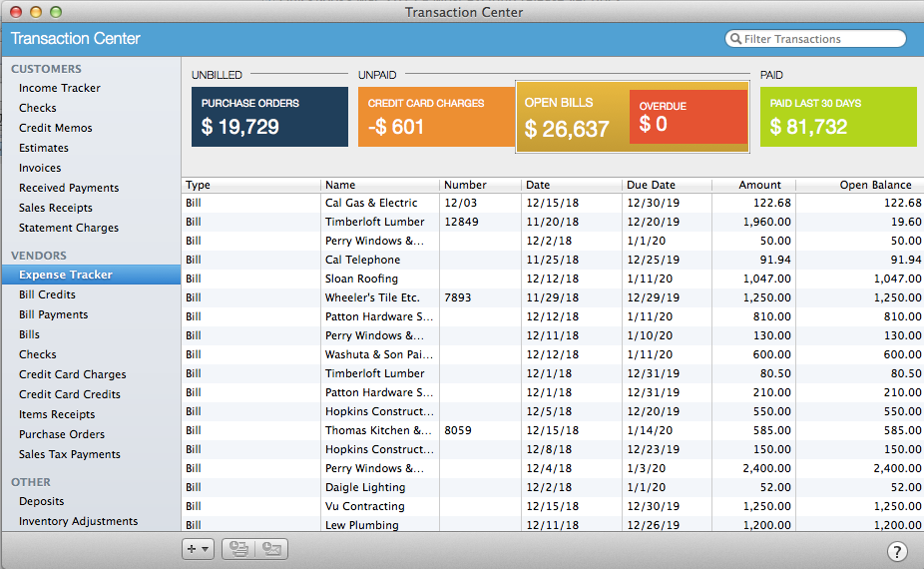This screenshot has height=569, width=924.
Task: Open Income Tracker in the sidebar
Action: tap(59, 88)
